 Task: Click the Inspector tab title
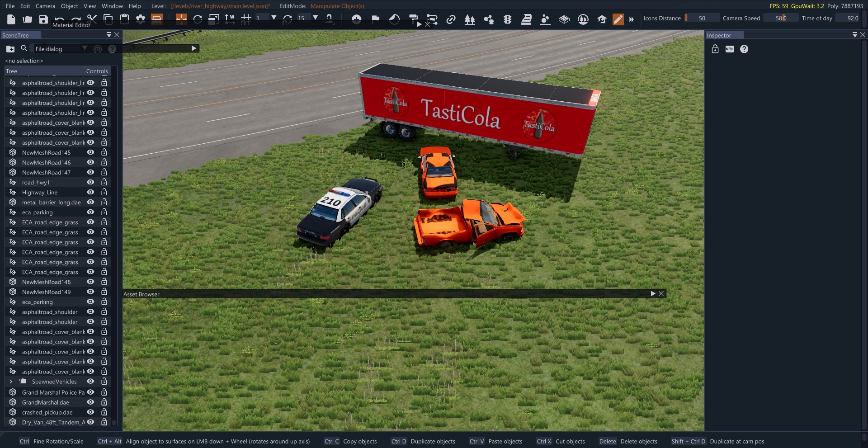719,35
